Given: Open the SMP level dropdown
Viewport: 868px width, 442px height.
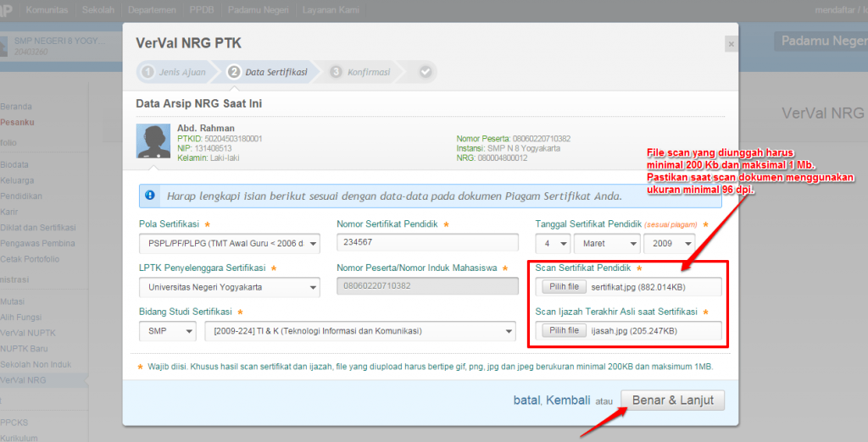Looking at the screenshot, I should pyautogui.click(x=167, y=331).
